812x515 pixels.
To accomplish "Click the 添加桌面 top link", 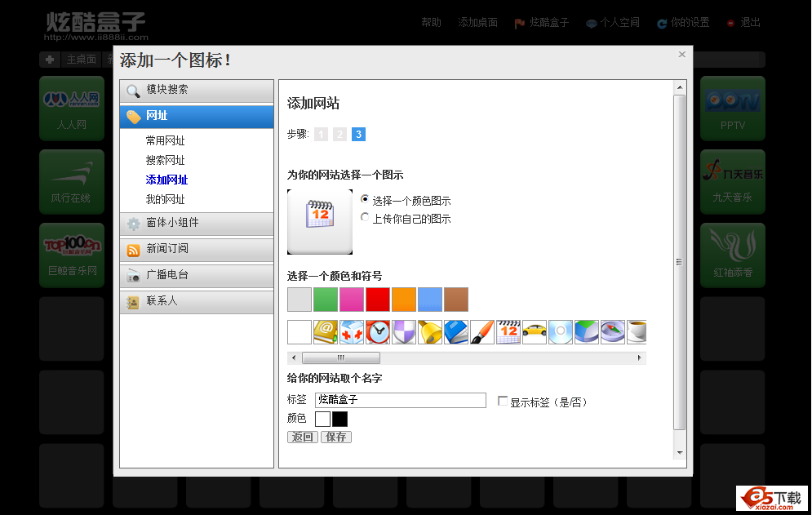I will click(477, 22).
